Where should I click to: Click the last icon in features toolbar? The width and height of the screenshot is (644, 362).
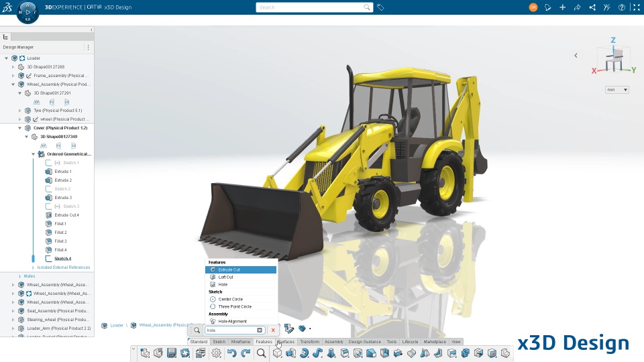(505, 353)
